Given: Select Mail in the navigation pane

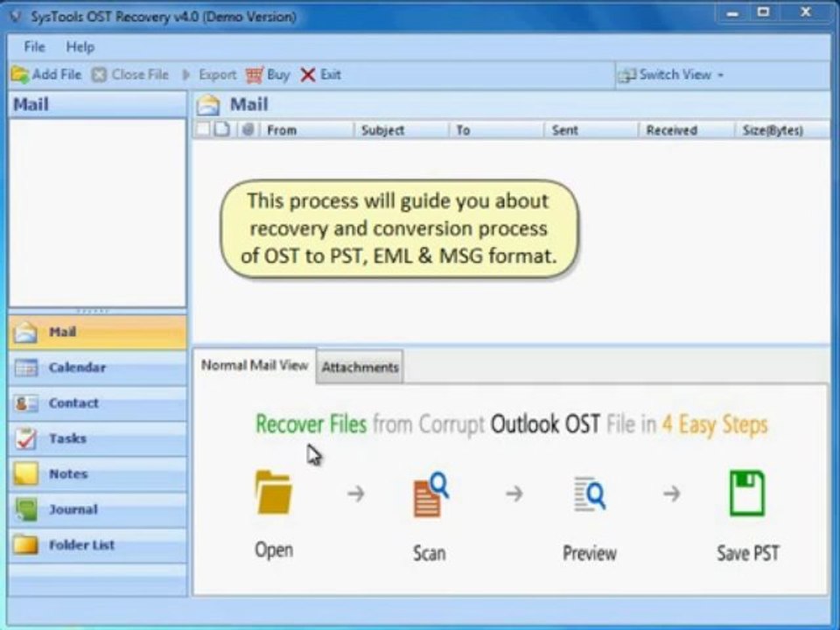Looking at the screenshot, I should point(98,332).
